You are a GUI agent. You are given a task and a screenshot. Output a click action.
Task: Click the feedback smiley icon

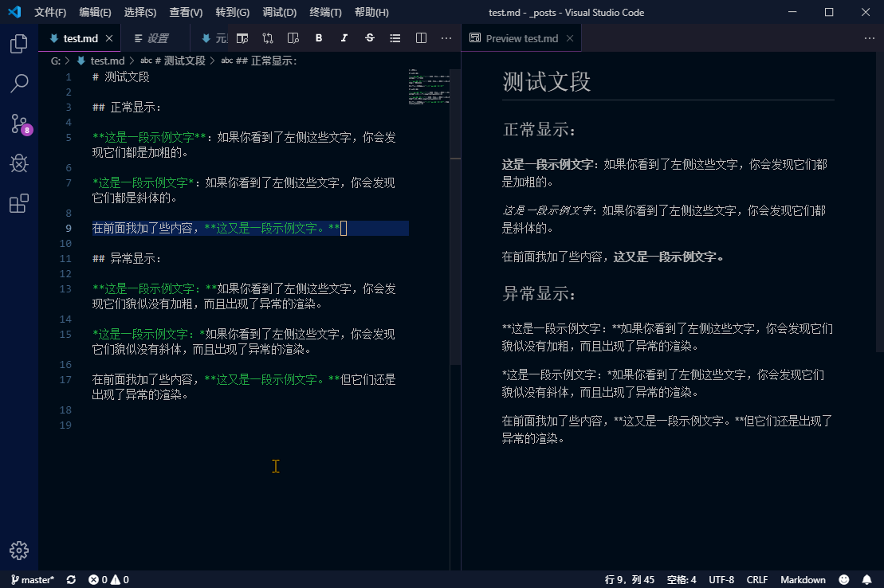(844, 579)
